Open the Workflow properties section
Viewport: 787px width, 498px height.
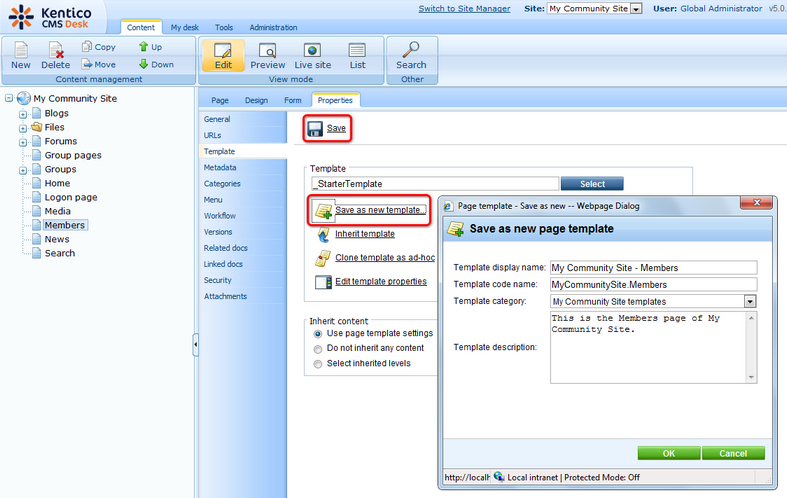243,216
